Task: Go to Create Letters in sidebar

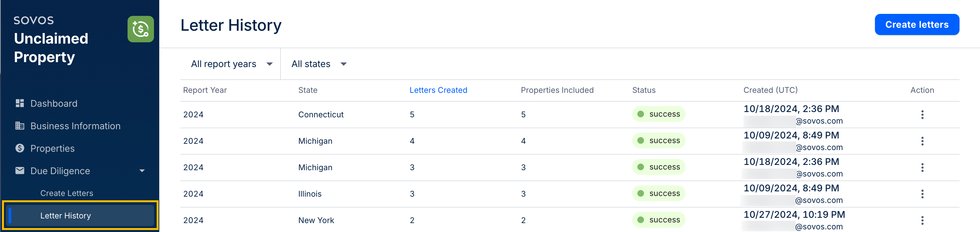Action: 66,193
